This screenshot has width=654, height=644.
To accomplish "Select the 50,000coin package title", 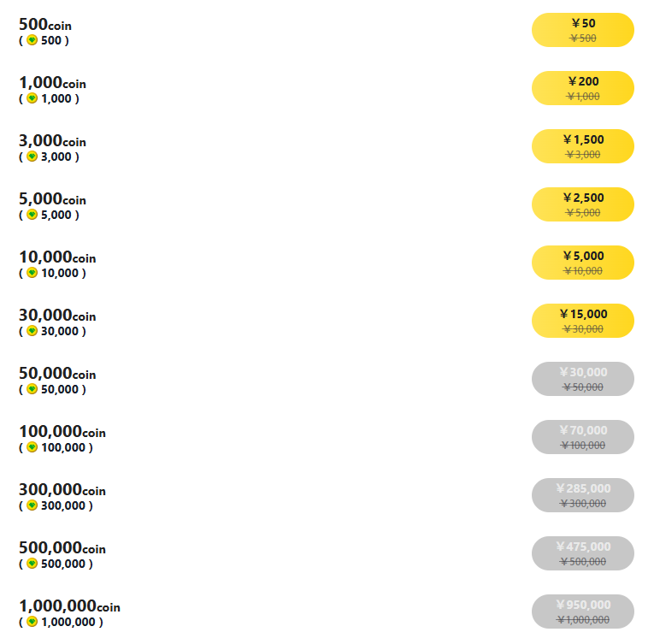I will (57, 374).
